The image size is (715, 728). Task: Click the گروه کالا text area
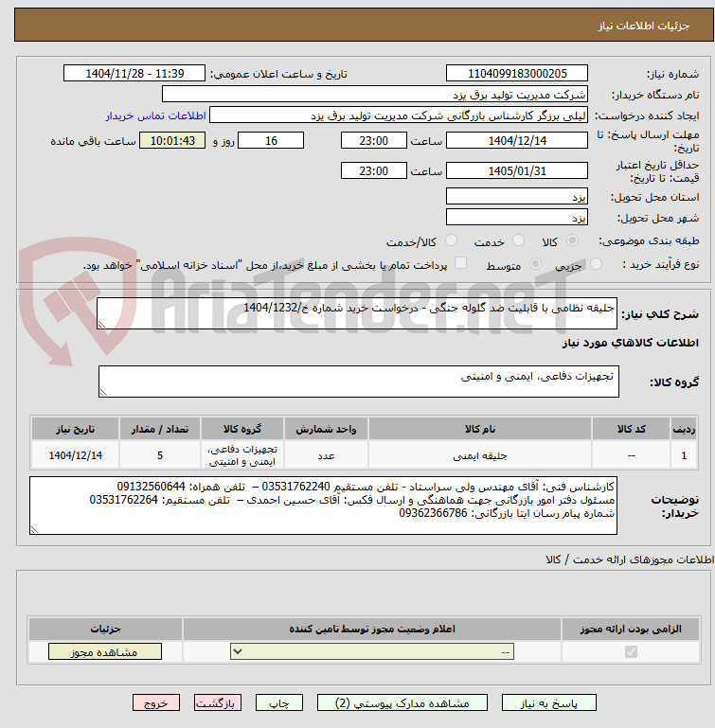click(x=359, y=382)
